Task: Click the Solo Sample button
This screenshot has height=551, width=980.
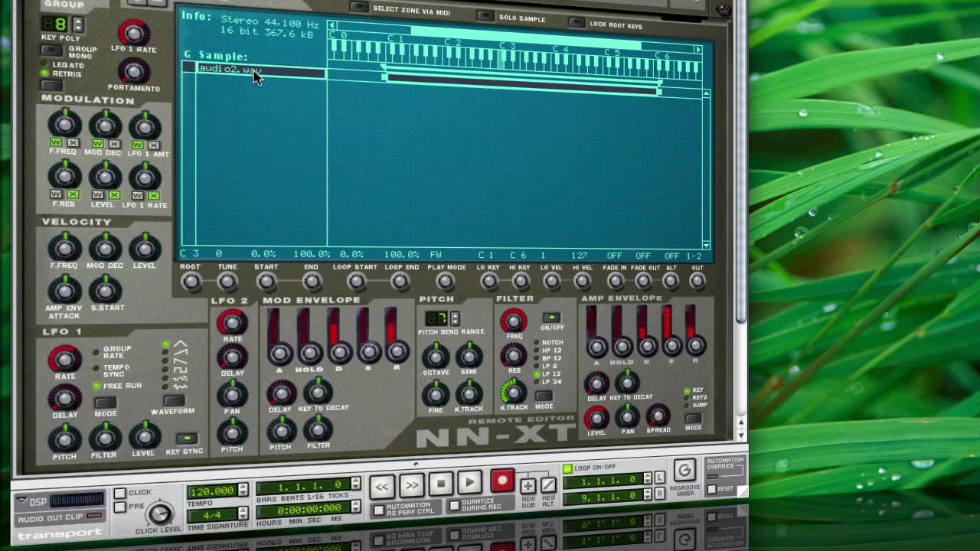Action: click(485, 15)
